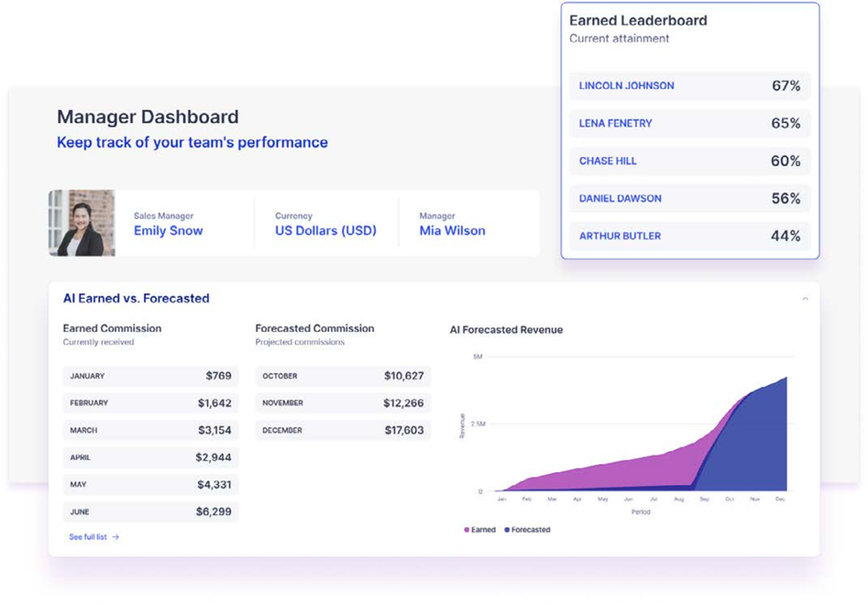Viewport: 868px width, 605px height.
Task: Select the US Dollars (USD) currency value
Action: point(325,231)
